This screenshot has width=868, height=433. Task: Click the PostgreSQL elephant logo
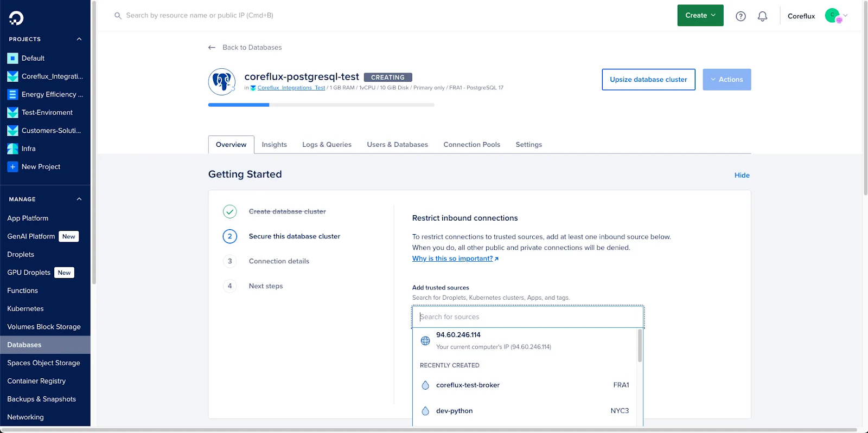(x=222, y=82)
